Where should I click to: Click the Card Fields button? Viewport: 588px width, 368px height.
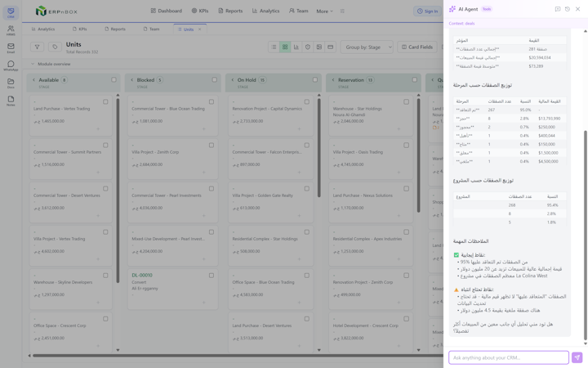pyautogui.click(x=417, y=47)
